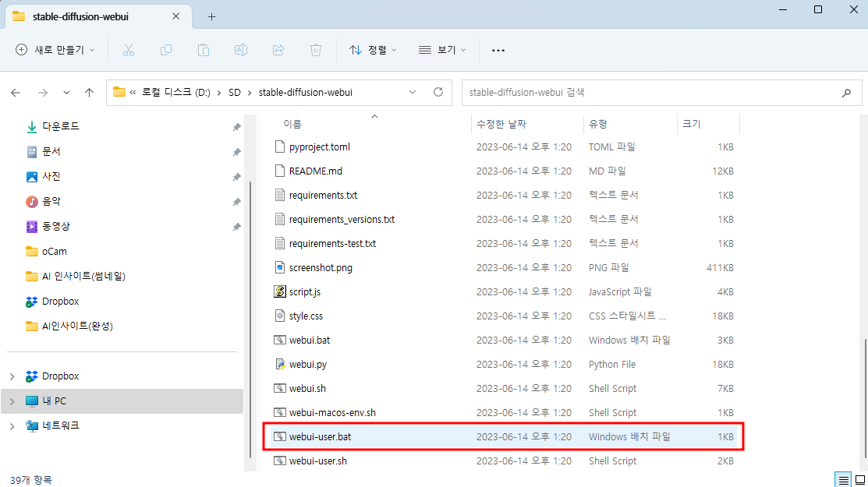Click the pin icon next to 음악

click(x=236, y=202)
